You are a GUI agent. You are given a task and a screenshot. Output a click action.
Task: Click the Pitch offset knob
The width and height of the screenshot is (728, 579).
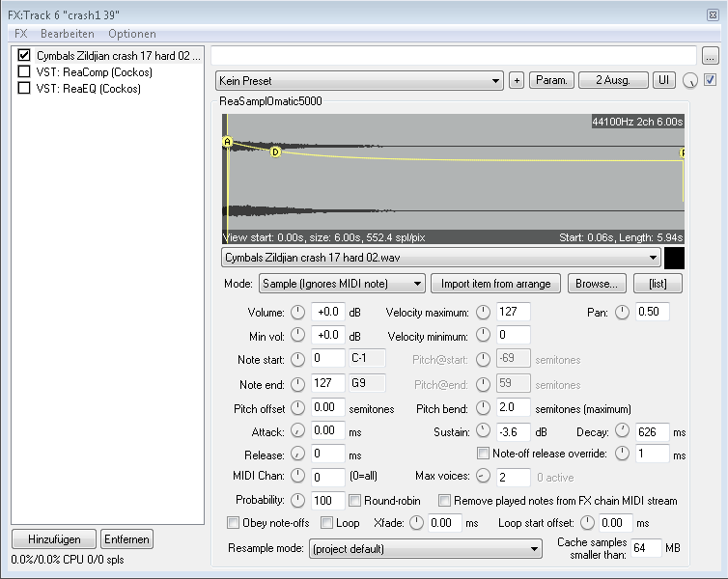pos(297,408)
